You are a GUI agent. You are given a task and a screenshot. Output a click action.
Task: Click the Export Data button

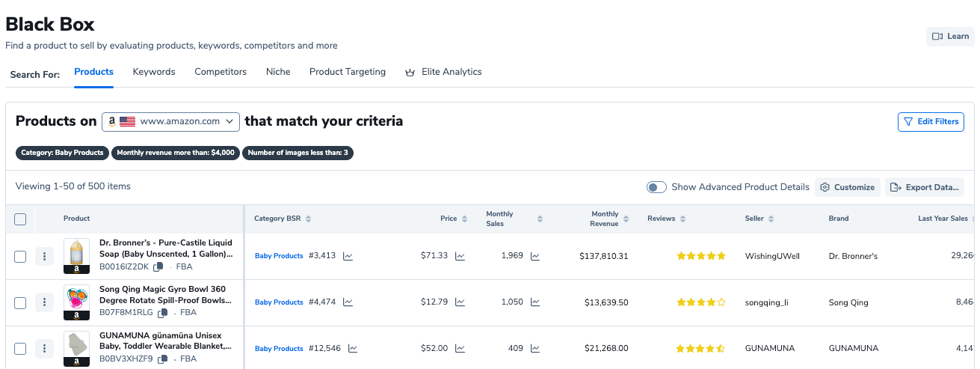[x=925, y=187]
